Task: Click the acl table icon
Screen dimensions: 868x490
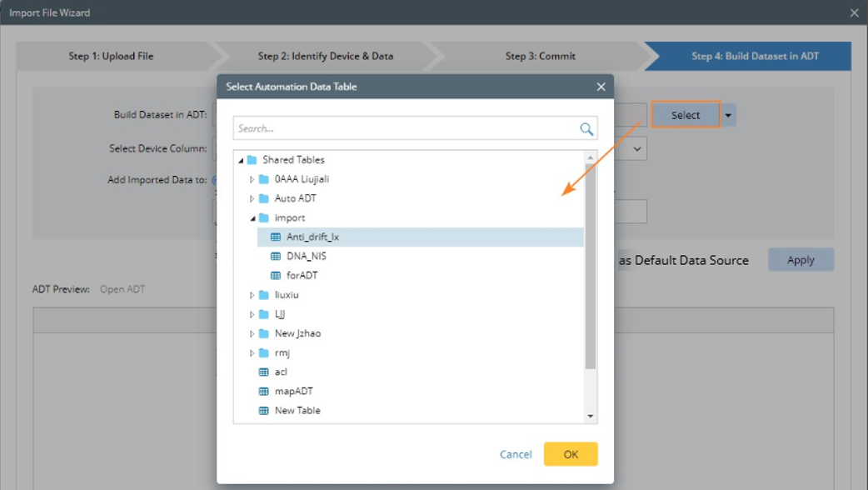Action: 264,372
